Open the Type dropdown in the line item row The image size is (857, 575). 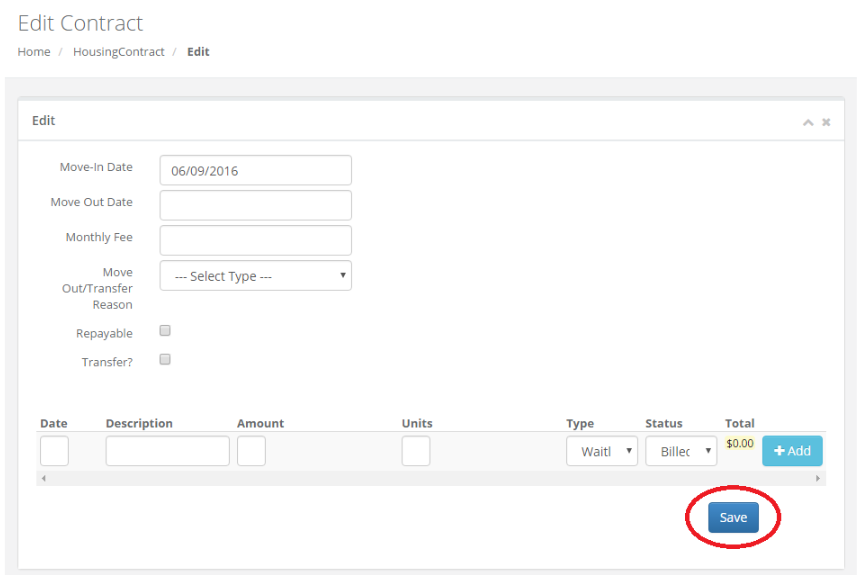click(602, 451)
